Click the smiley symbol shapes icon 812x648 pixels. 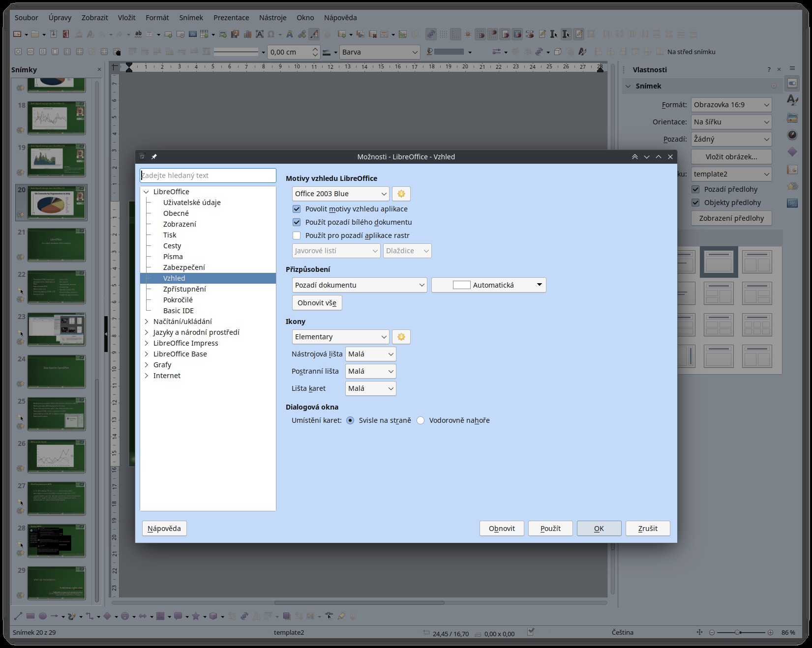125,616
